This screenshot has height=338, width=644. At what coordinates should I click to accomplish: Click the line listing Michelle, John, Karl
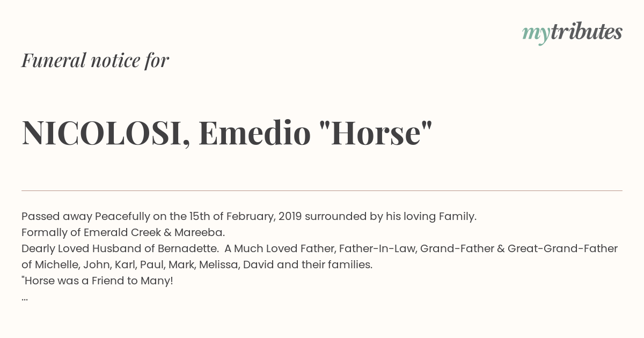point(197,265)
